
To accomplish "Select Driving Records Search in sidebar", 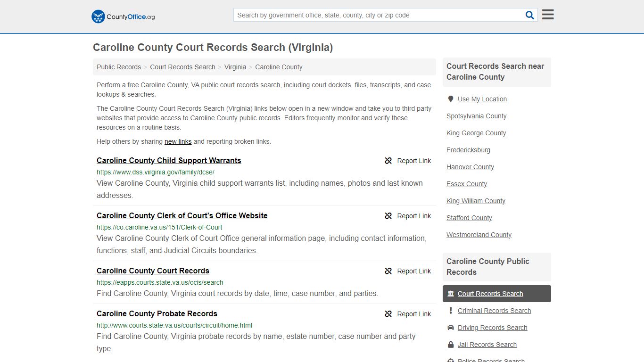I will click(x=492, y=328).
